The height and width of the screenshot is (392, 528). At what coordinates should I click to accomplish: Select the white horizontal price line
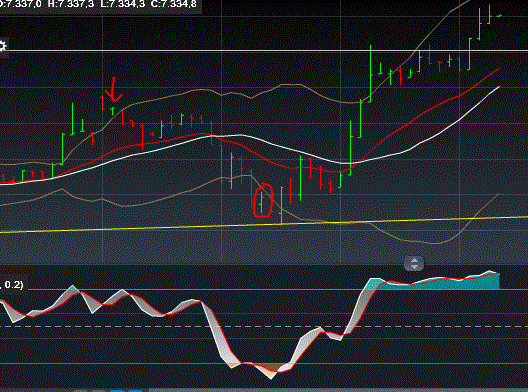tap(264, 51)
